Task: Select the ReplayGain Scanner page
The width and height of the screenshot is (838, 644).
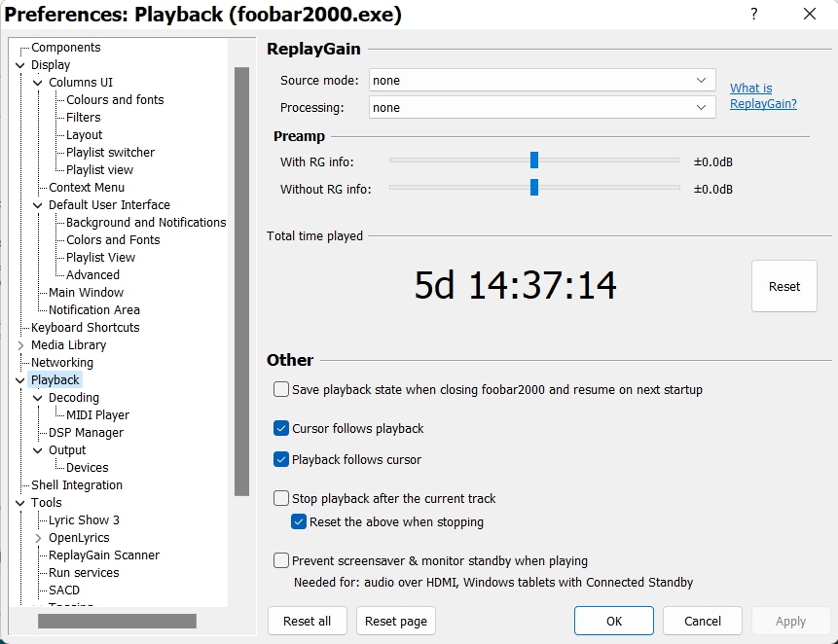Action: point(104,555)
